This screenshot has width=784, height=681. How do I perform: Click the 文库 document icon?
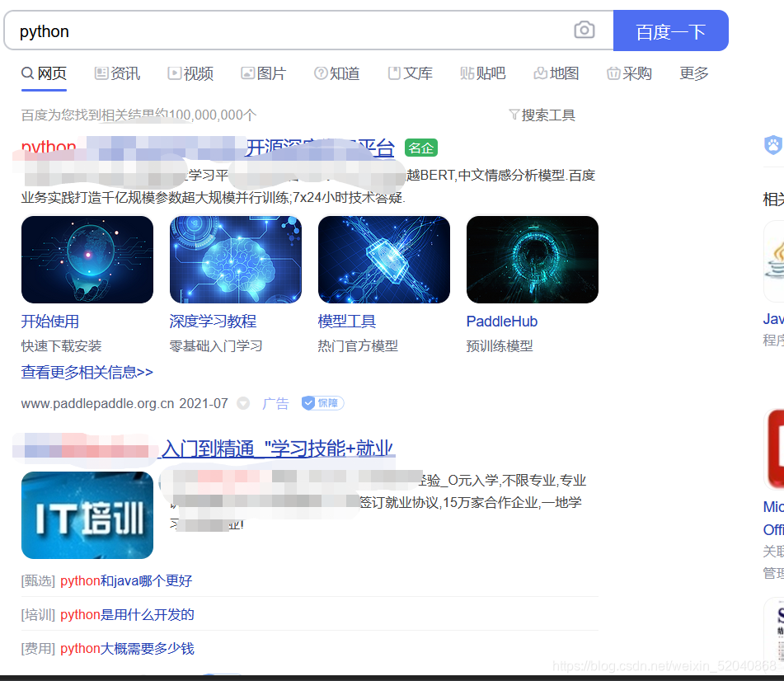[395, 73]
